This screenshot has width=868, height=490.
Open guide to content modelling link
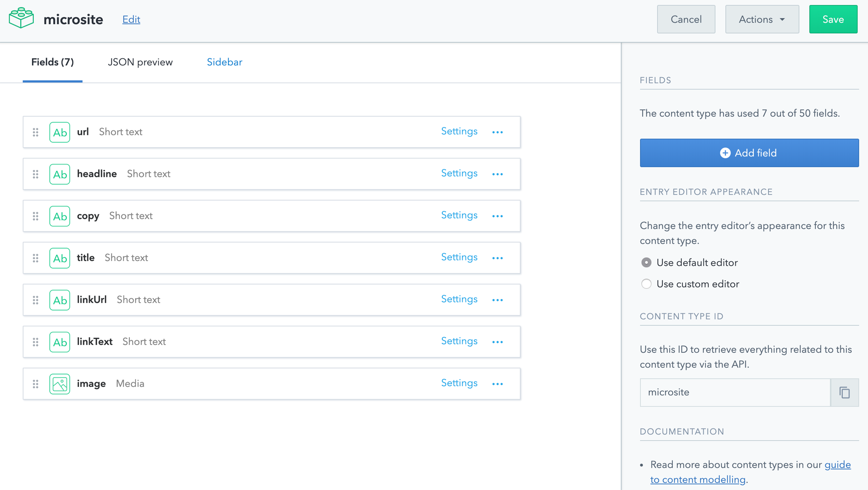[698, 479]
